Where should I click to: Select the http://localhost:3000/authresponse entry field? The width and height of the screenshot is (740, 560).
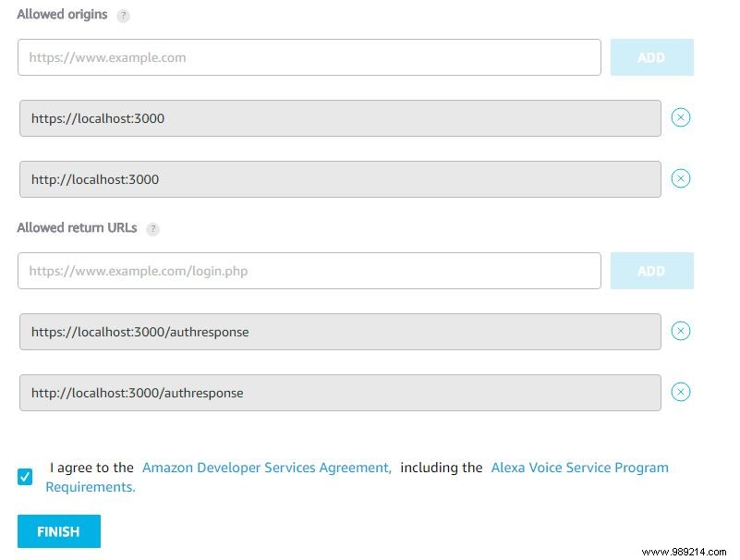(340, 393)
